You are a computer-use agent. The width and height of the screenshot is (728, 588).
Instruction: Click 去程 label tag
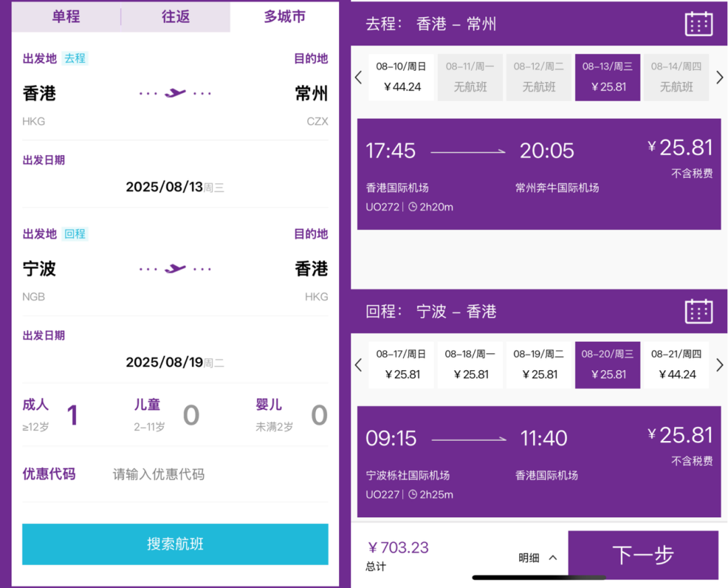point(75,58)
